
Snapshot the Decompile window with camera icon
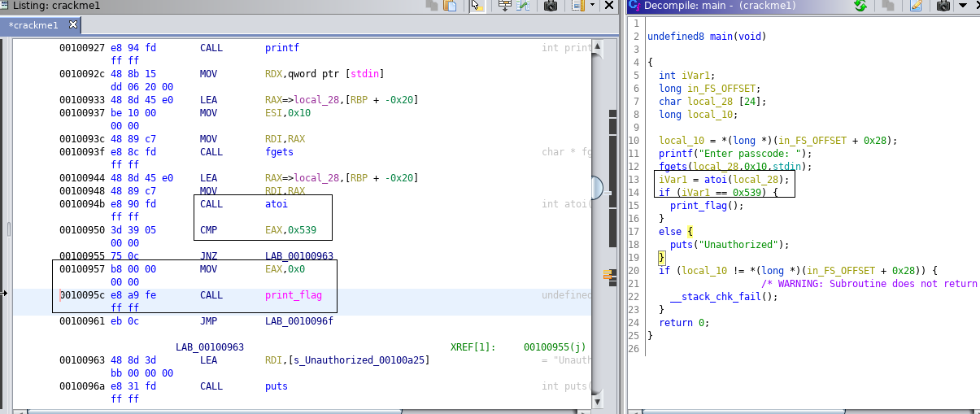click(943, 6)
